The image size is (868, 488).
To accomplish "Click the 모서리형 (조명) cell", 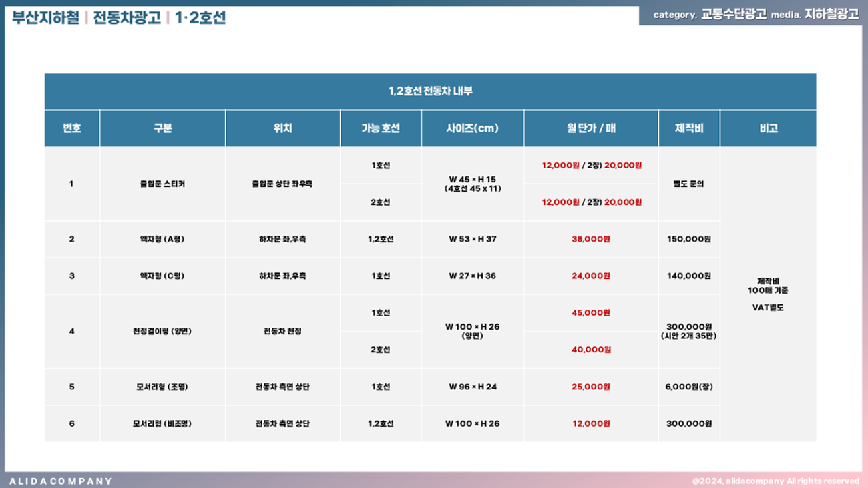I will tap(162, 387).
